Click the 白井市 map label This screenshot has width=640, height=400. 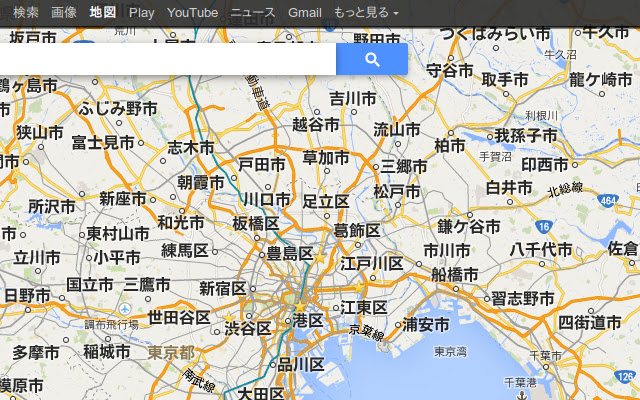509,188
